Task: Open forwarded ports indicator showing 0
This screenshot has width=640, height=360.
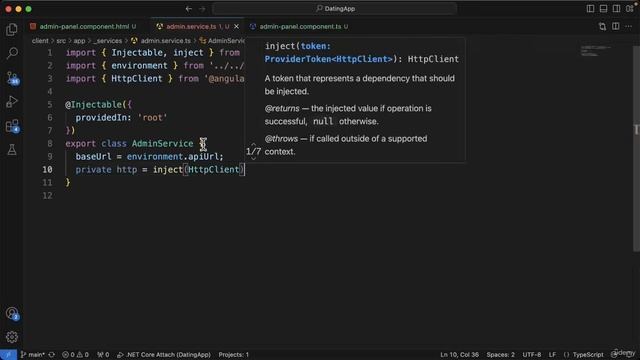Action: [x=103, y=355]
